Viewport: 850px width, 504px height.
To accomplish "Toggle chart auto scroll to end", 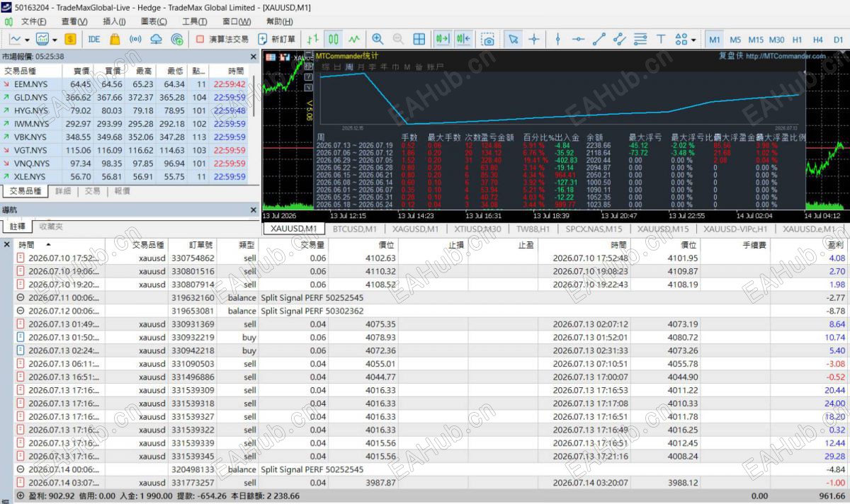I will click(x=443, y=40).
